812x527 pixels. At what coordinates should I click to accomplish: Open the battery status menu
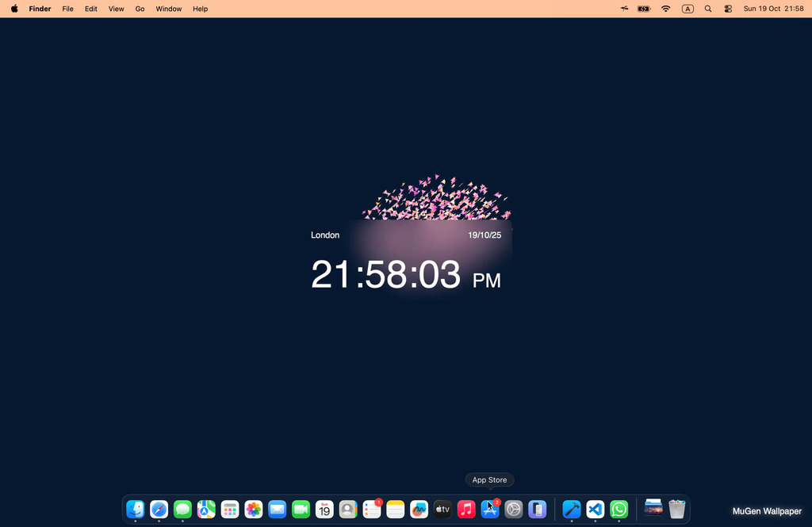click(x=644, y=9)
